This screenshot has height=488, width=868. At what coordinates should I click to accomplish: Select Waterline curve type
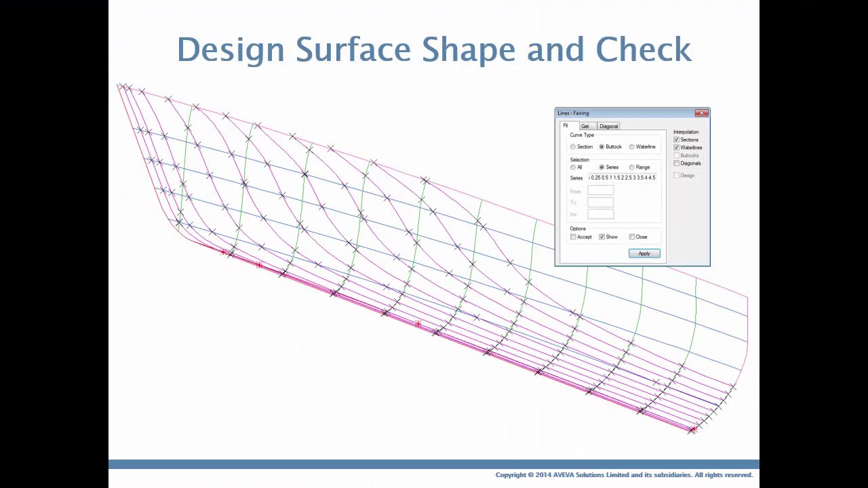coord(631,147)
